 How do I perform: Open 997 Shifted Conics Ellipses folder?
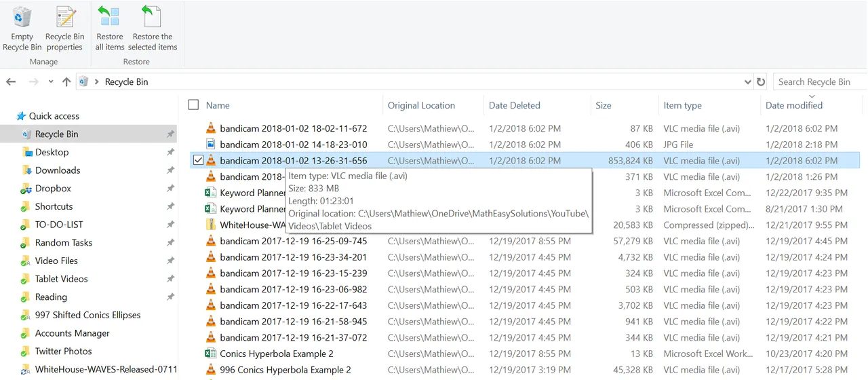tap(87, 315)
